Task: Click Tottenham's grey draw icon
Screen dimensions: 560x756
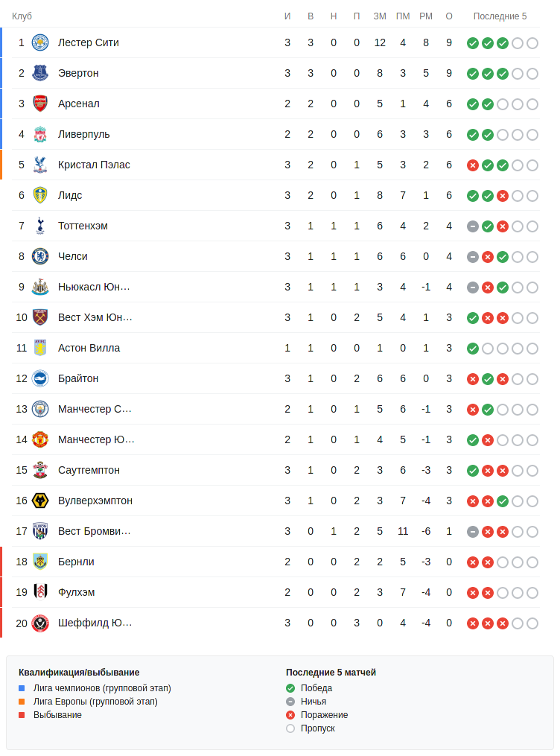Action: (x=472, y=226)
